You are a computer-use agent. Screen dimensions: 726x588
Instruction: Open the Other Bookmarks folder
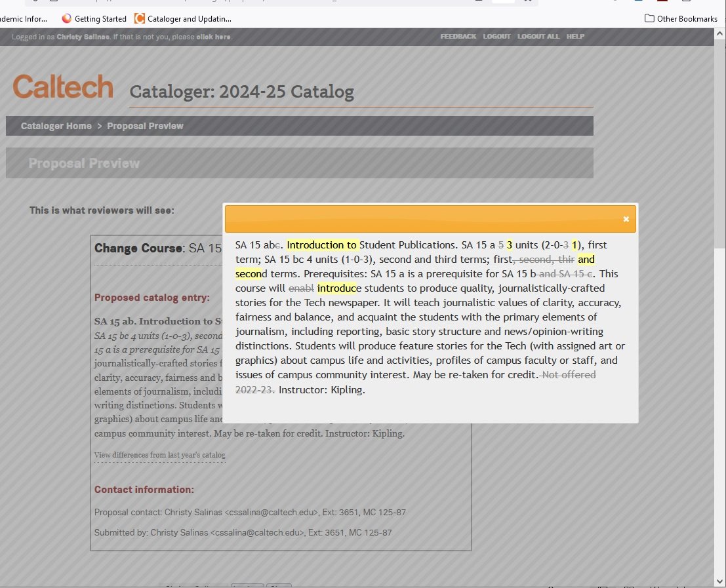(681, 19)
